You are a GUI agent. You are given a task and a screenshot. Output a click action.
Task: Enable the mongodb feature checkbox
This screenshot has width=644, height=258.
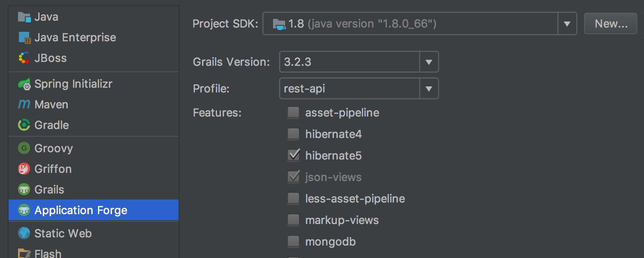click(294, 242)
